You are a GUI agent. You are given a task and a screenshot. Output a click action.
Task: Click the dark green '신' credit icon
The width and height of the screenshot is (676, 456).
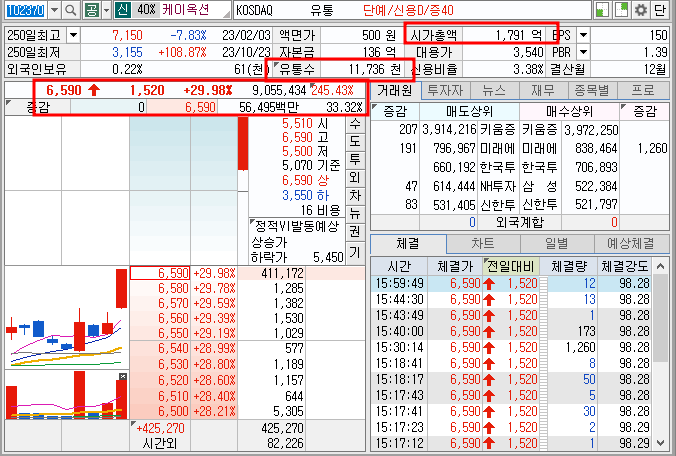pos(122,10)
